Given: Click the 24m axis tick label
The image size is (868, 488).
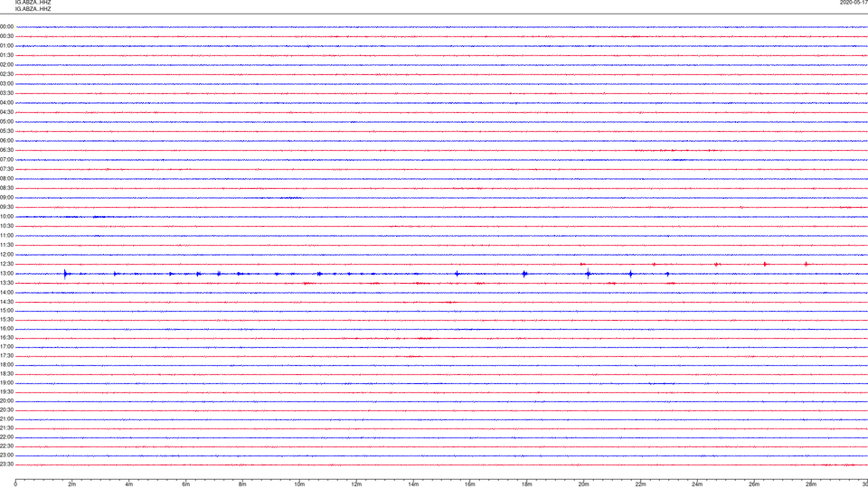Looking at the screenshot, I should point(697,484).
